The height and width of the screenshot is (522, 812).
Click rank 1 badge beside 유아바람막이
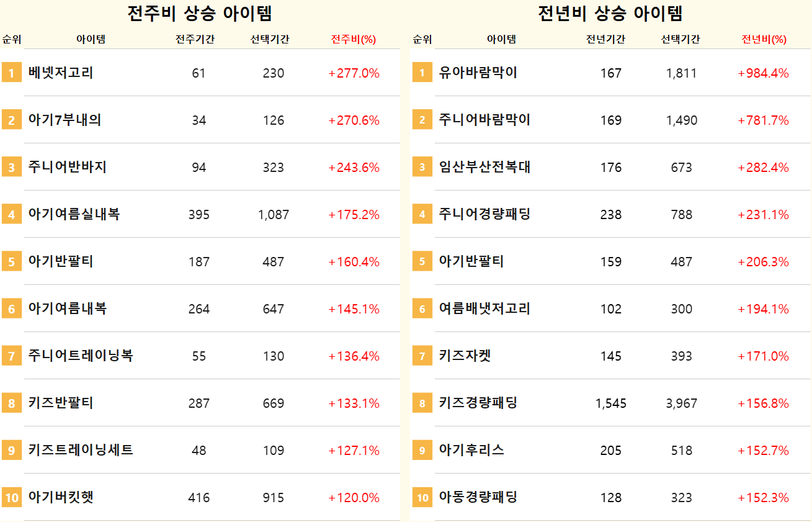pyautogui.click(x=422, y=73)
